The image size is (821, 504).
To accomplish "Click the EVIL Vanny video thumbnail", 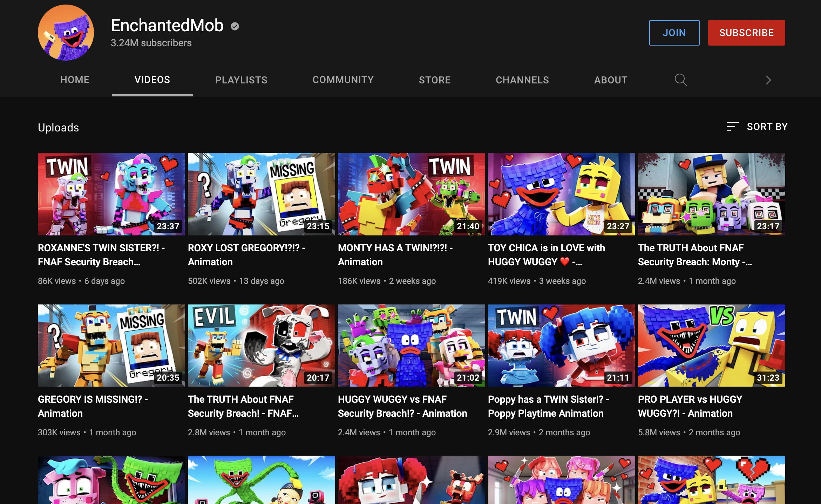I will pyautogui.click(x=261, y=345).
